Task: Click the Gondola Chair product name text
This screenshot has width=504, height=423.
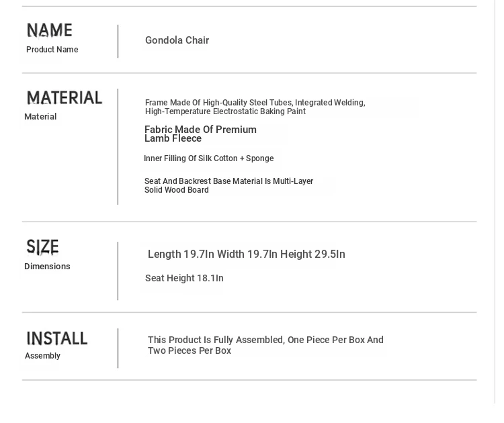Action: (177, 40)
